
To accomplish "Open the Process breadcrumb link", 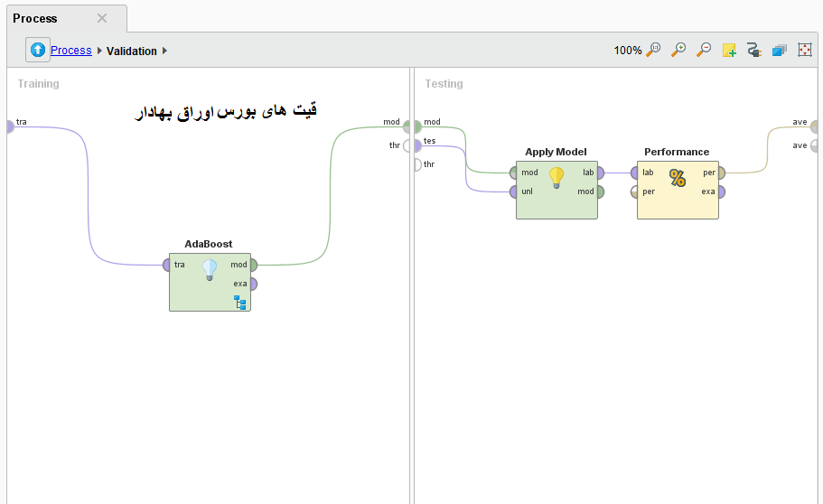I will (x=70, y=51).
